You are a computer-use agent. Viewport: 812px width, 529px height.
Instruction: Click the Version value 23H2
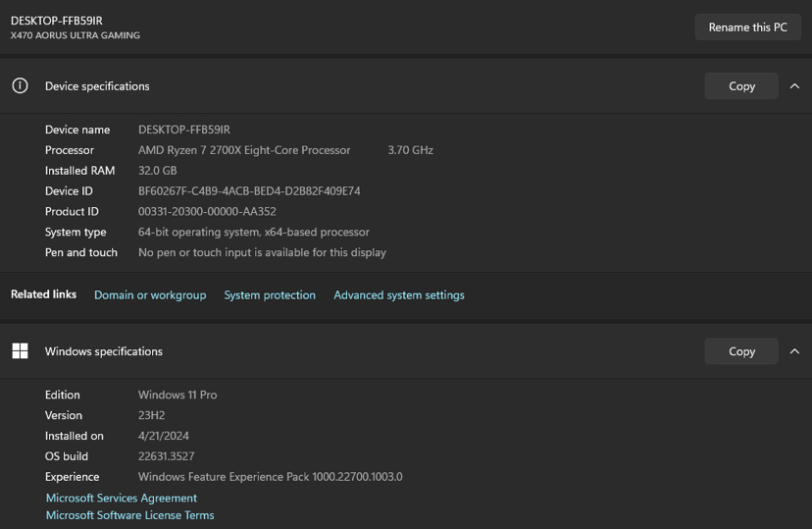coord(151,415)
